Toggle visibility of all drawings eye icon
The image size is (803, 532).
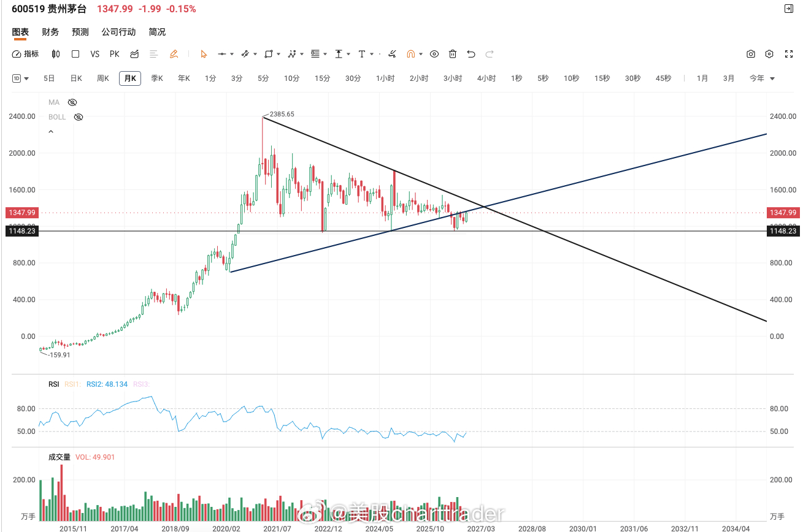click(434, 54)
